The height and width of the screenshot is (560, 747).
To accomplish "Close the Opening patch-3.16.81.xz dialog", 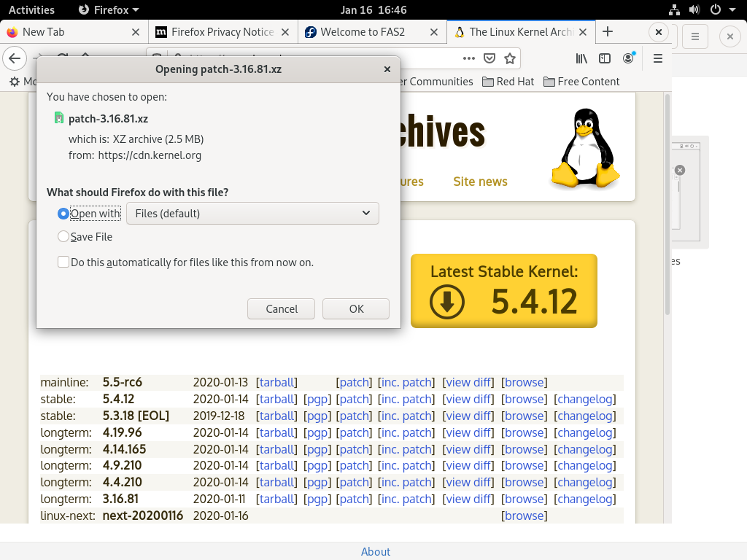I will coord(387,69).
